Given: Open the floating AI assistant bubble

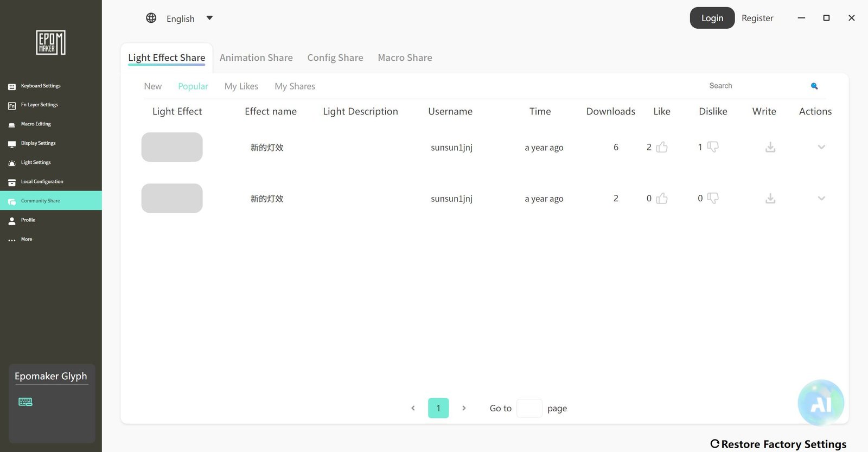Looking at the screenshot, I should pos(821,403).
